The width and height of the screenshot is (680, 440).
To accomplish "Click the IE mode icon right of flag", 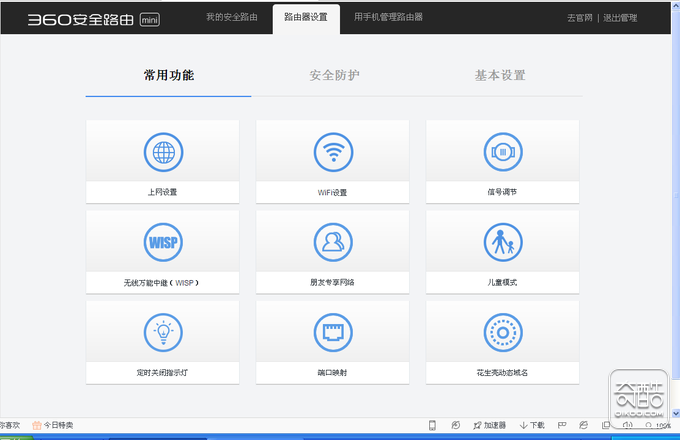I will point(584,425).
